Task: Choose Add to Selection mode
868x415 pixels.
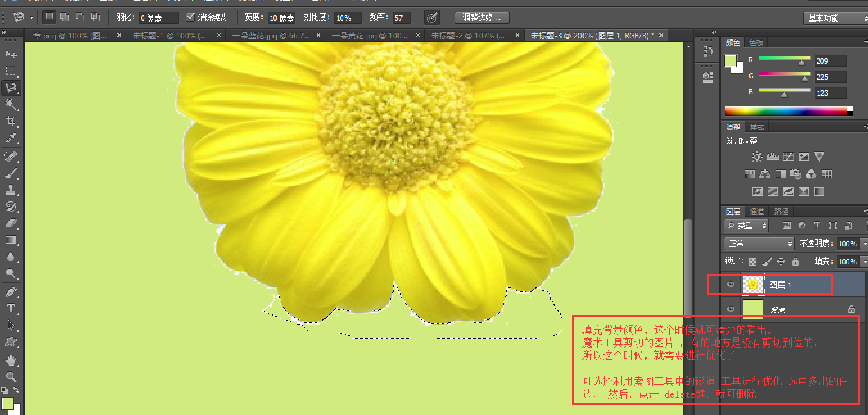Action: coord(64,17)
